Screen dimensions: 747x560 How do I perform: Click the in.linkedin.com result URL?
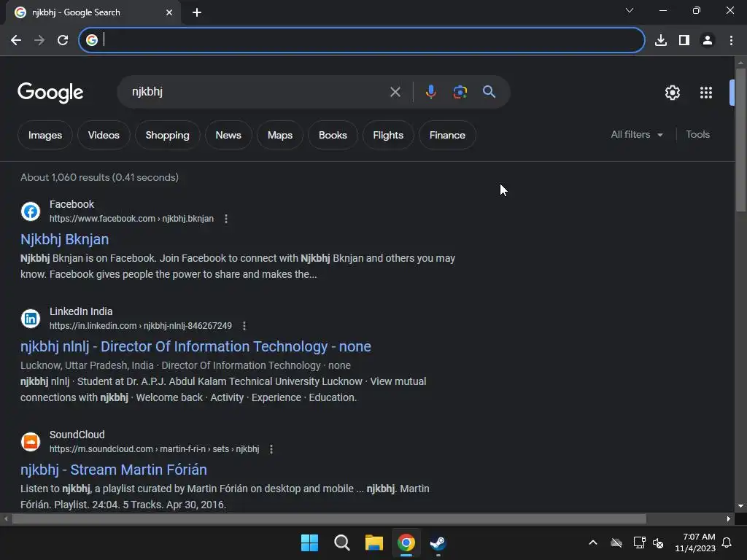141,326
